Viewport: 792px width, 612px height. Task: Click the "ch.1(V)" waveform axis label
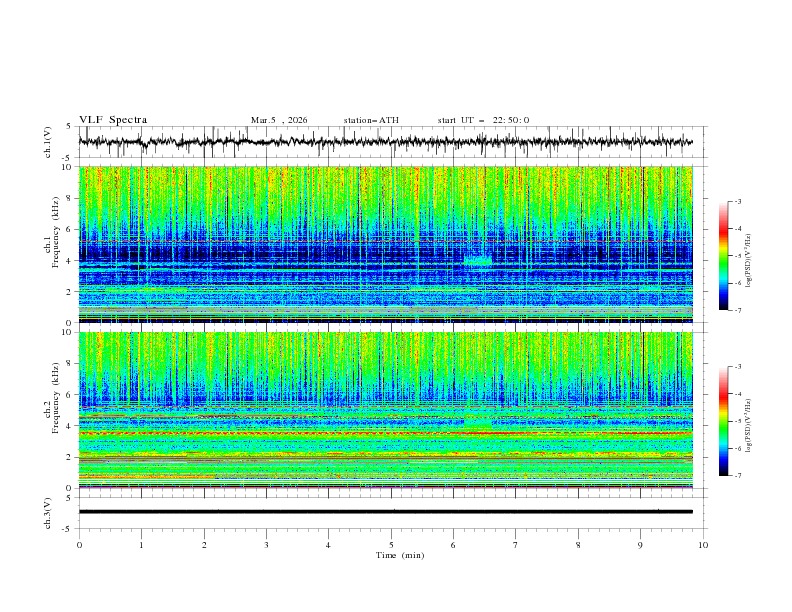47,142
